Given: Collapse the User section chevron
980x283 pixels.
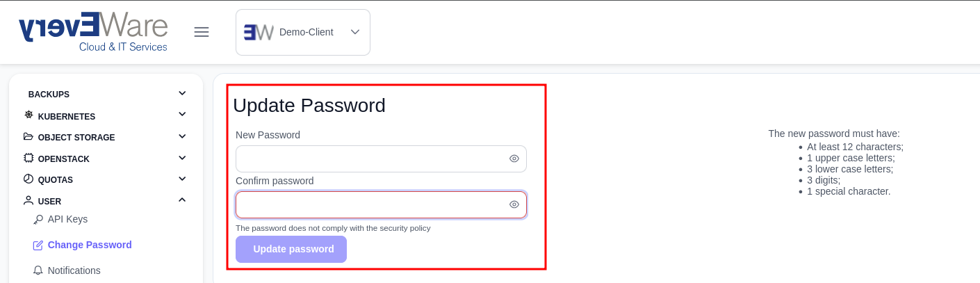Looking at the screenshot, I should [x=182, y=200].
